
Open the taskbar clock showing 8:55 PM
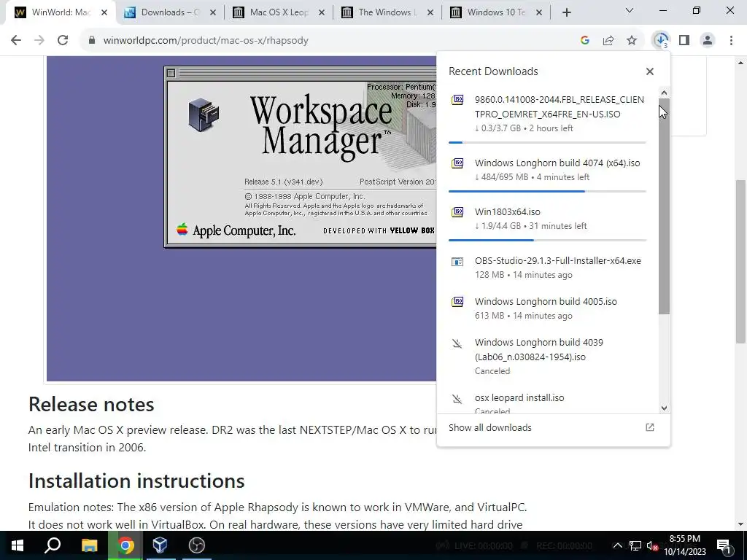685,545
